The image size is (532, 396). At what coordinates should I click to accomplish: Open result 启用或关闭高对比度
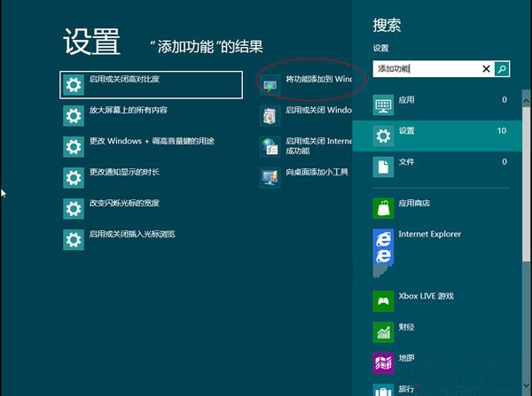151,85
